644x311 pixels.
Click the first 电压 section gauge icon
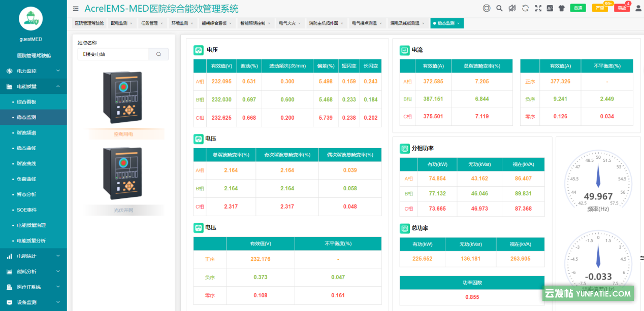click(x=199, y=50)
